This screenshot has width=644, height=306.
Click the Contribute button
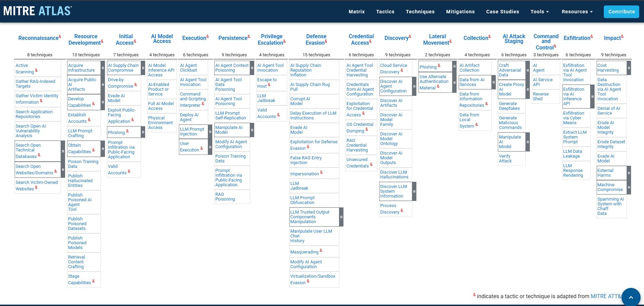622,12
